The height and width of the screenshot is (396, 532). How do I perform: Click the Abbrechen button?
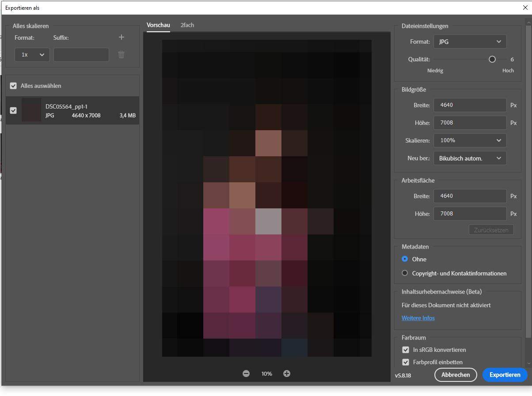tap(456, 375)
